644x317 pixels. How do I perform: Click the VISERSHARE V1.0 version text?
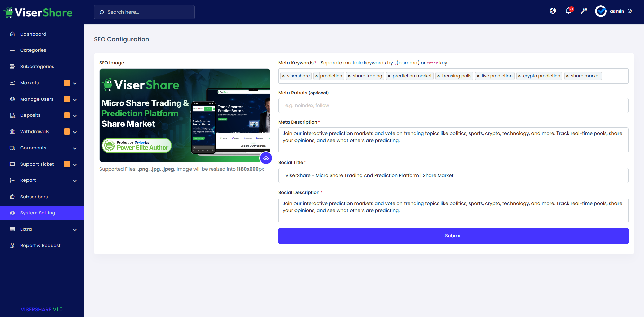pyautogui.click(x=42, y=309)
